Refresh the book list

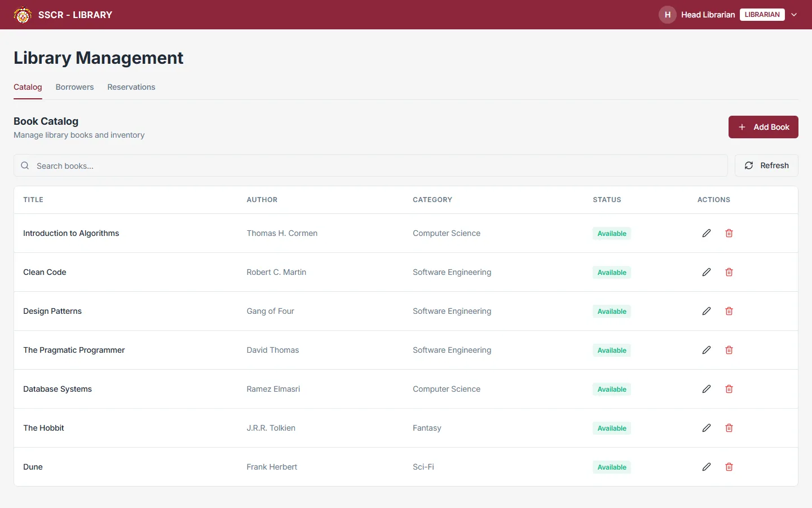766,165
